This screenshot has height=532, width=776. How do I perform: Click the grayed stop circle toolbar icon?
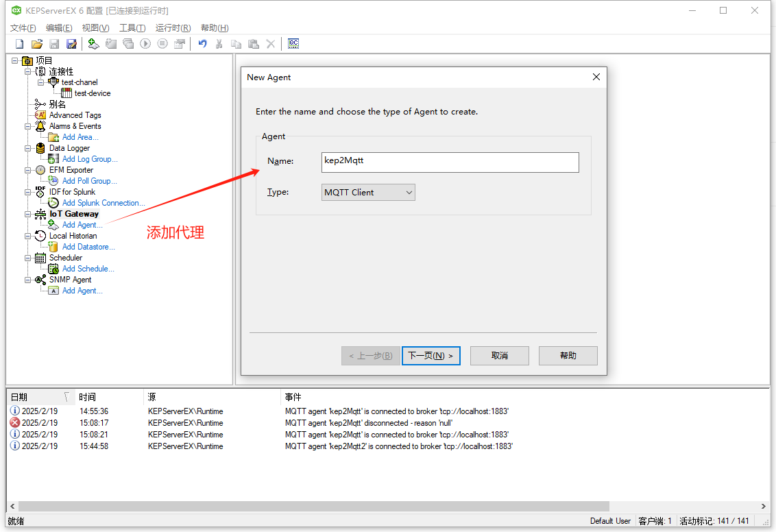tap(162, 44)
